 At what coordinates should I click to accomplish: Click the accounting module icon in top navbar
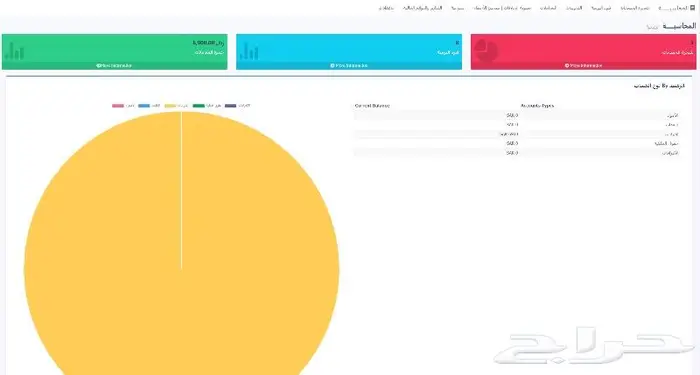[x=692, y=8]
